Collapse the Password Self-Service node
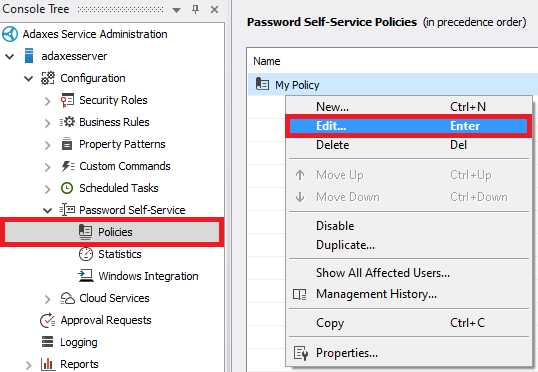This screenshot has height=372, width=538. (x=47, y=210)
